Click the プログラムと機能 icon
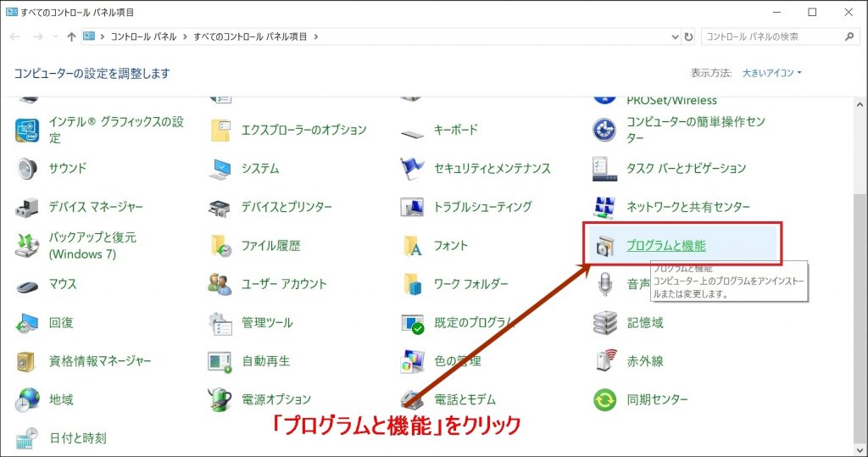This screenshot has width=868, height=457. tap(604, 246)
